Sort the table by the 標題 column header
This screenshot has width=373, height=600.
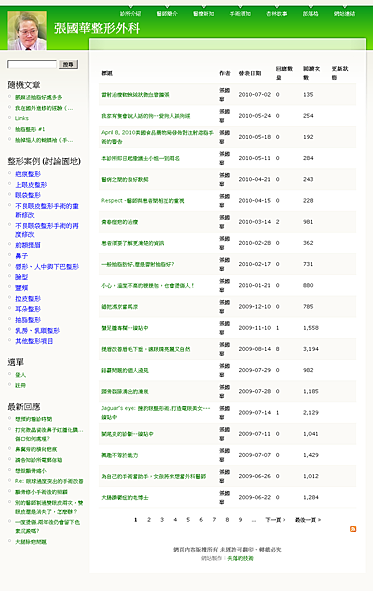tap(107, 74)
